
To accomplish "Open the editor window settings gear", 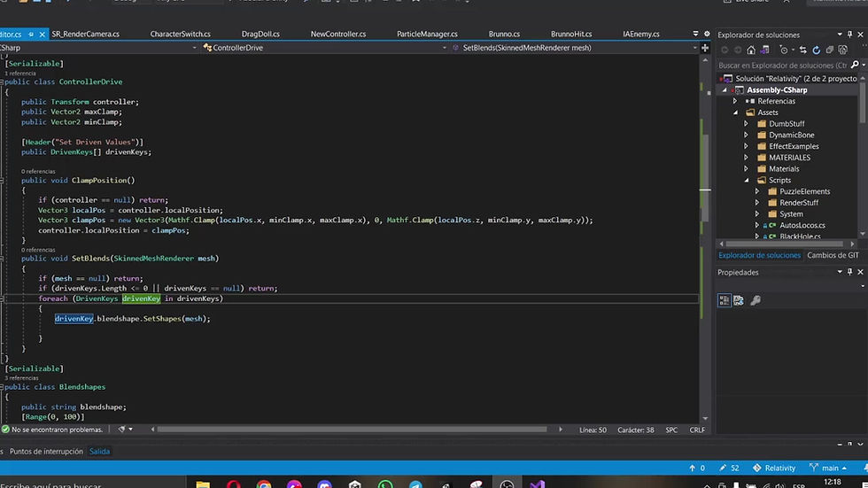I will (x=707, y=34).
